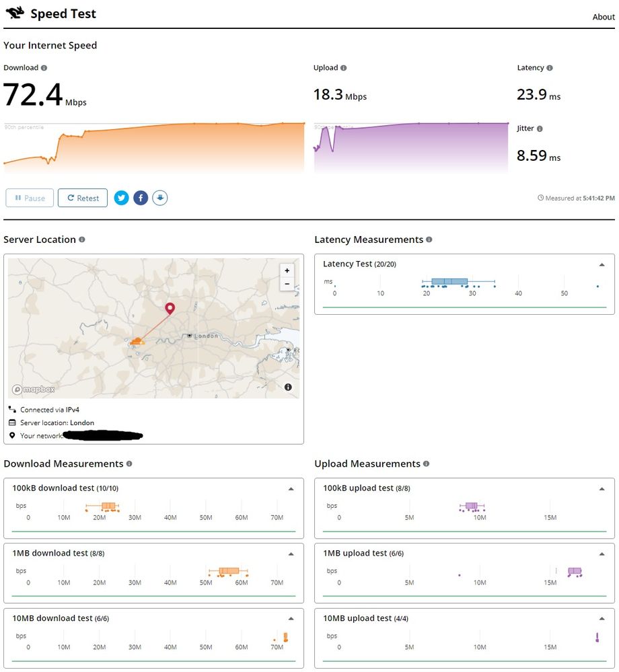
Task: Pause the speed test
Action: tap(30, 198)
